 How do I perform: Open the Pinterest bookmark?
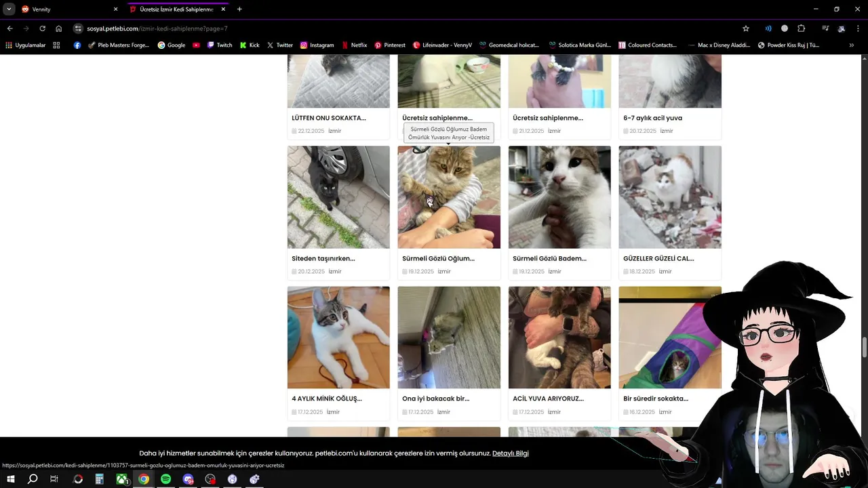pyautogui.click(x=389, y=45)
